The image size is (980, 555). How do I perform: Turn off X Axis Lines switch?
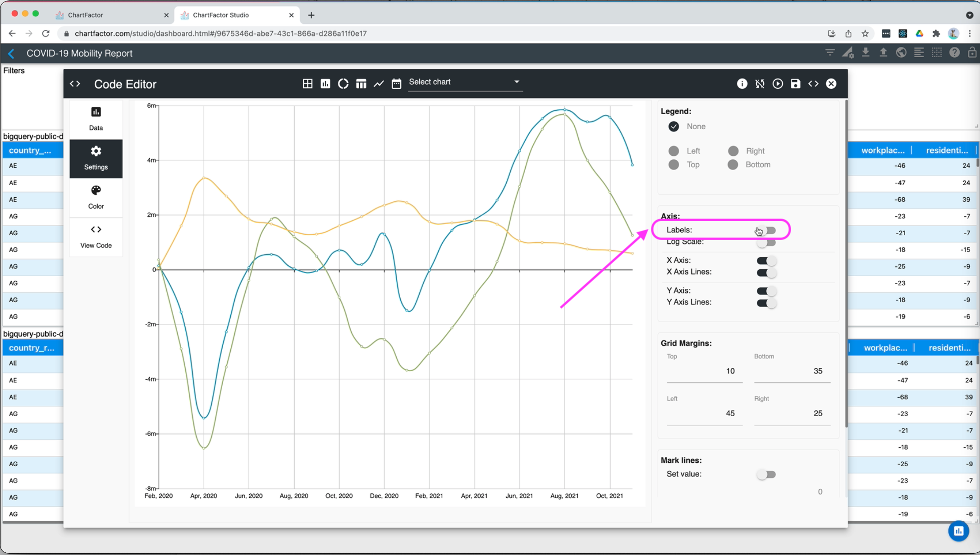coord(766,273)
